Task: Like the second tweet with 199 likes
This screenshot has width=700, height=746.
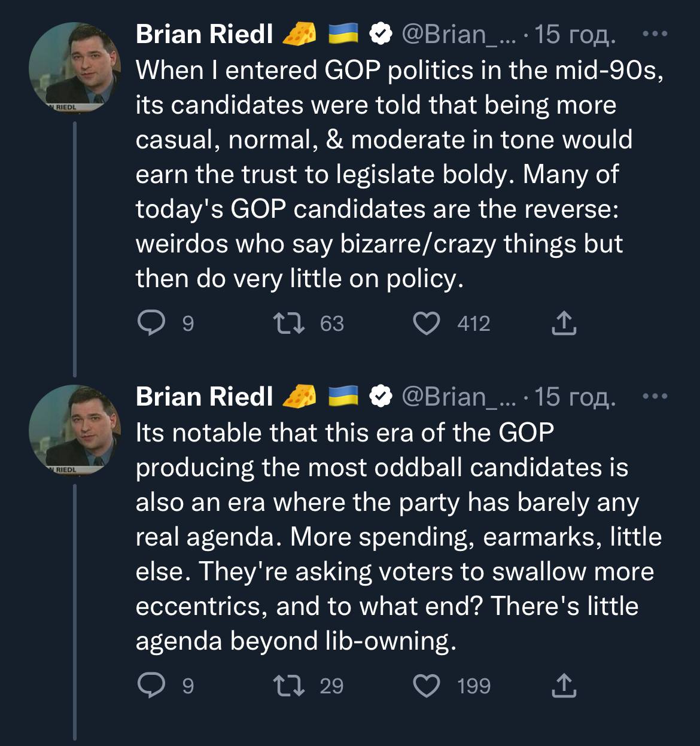Action: 427,686
